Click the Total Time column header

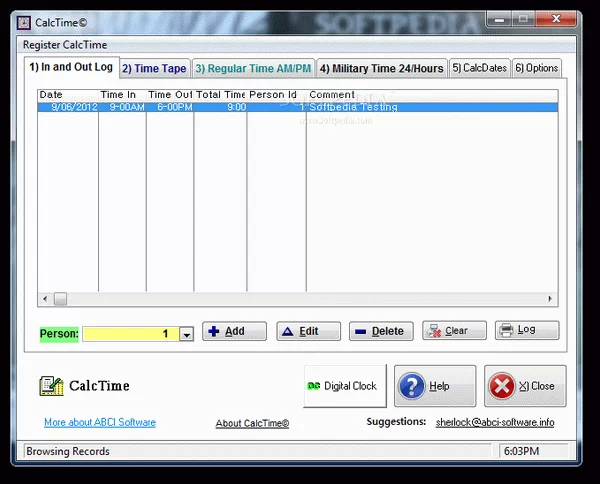(220, 95)
